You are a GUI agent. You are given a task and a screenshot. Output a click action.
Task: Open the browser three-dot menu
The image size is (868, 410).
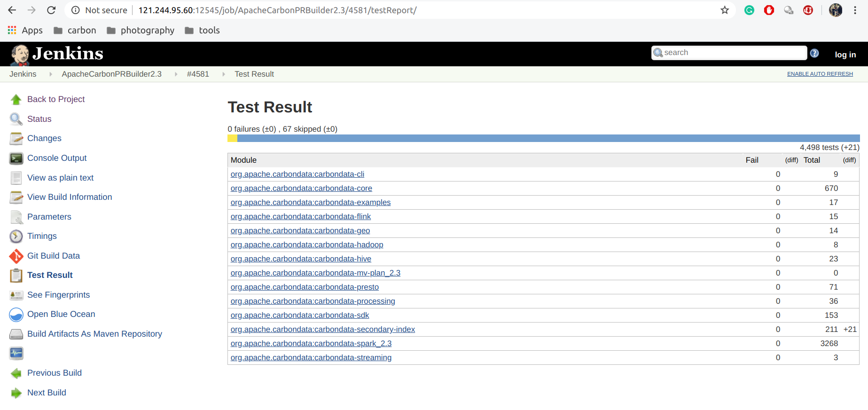(855, 10)
